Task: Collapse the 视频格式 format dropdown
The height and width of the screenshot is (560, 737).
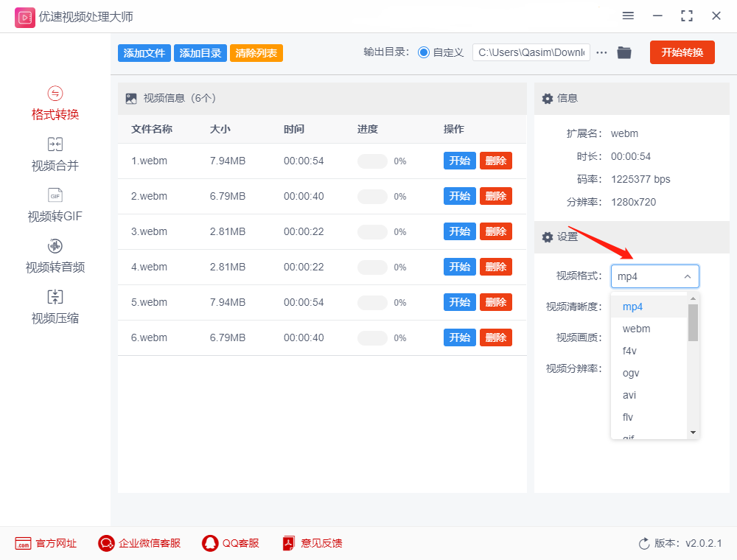Action: point(687,276)
